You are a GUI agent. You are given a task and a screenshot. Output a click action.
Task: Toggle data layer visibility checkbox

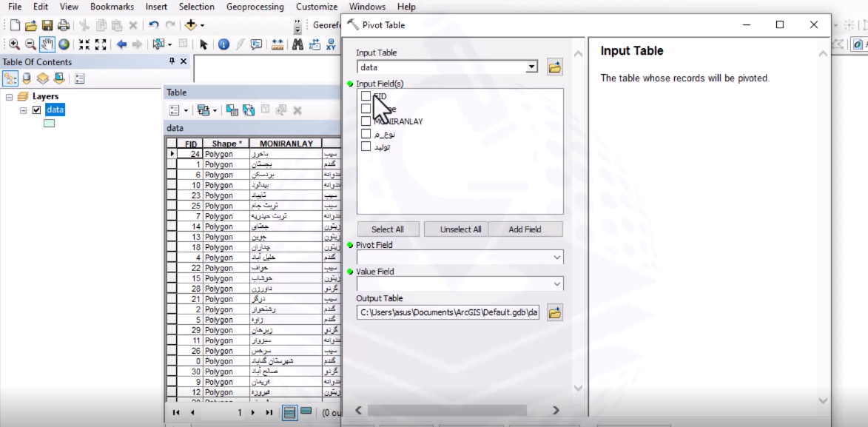pyautogui.click(x=36, y=110)
